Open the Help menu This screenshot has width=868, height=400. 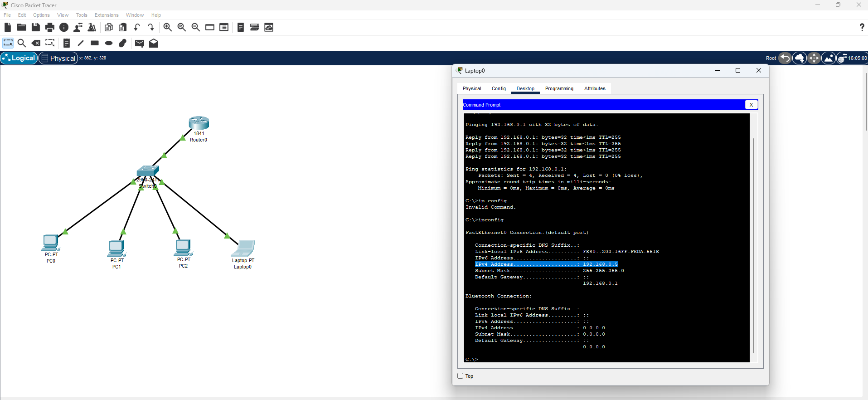click(x=156, y=15)
